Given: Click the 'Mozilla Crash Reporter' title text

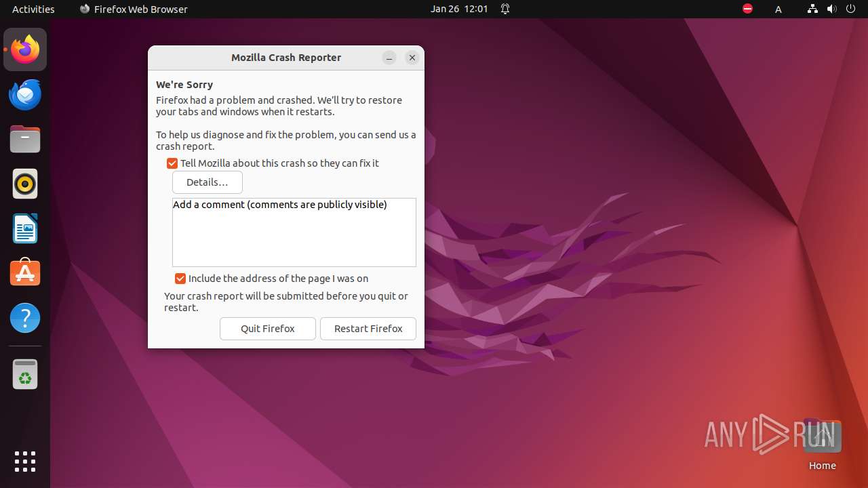Looking at the screenshot, I should point(286,58).
